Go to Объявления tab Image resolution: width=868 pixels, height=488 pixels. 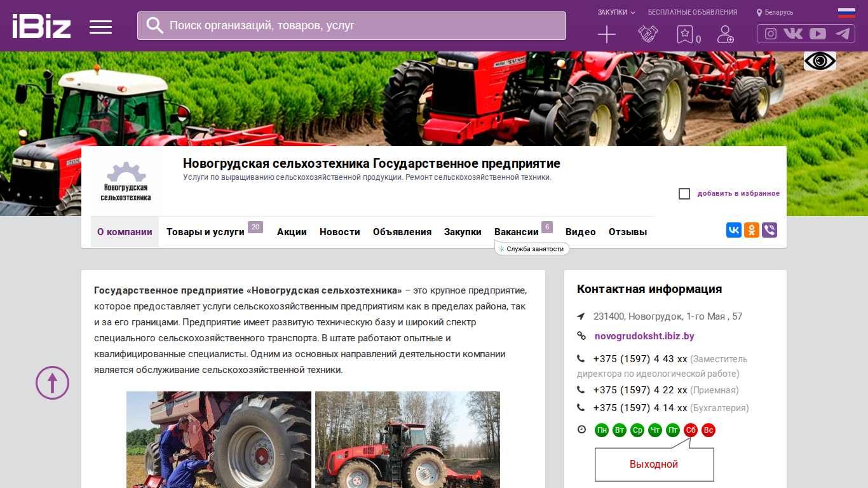[402, 232]
